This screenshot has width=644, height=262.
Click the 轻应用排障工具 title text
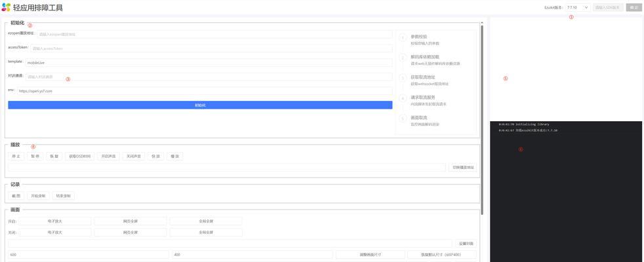38,7
